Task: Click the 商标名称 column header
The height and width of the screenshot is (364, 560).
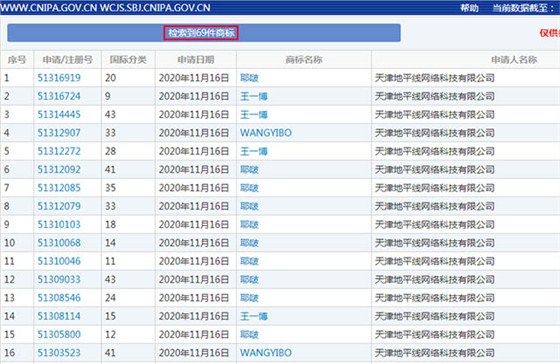Action: (x=304, y=60)
